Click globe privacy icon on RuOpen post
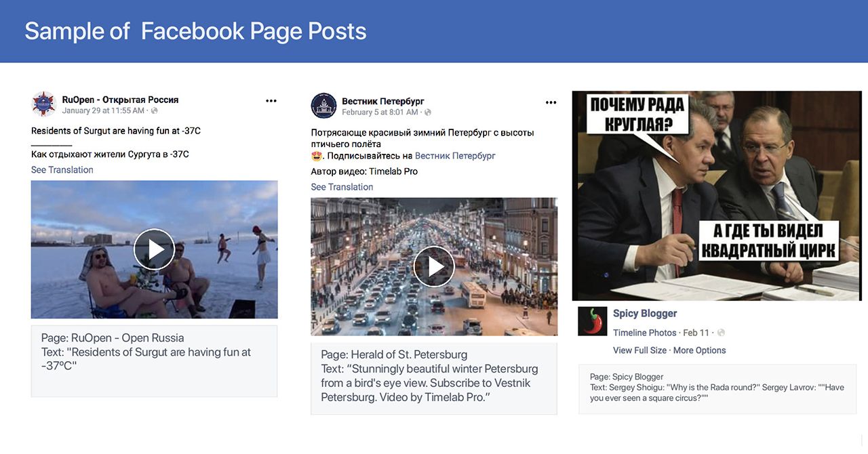Image resolution: width=868 pixels, height=454 pixels. point(154,110)
